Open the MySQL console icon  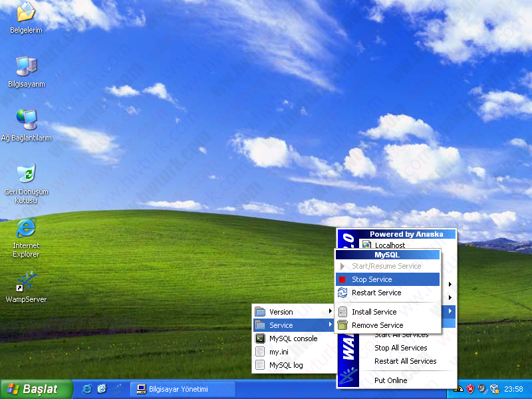point(260,338)
